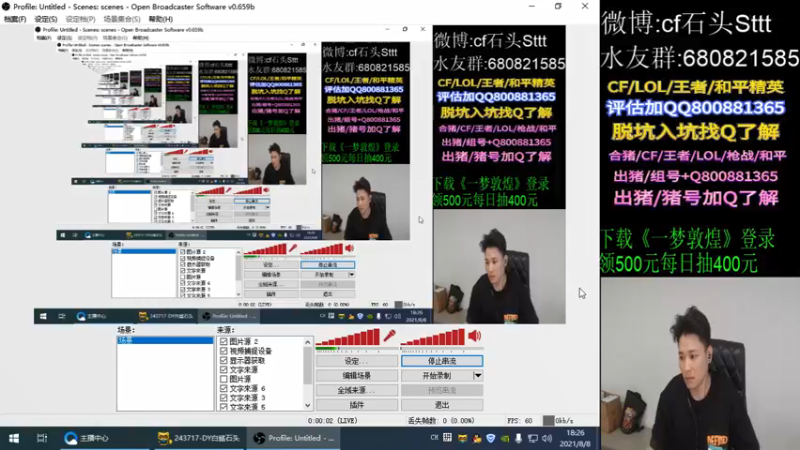The width and height of the screenshot is (800, 450).
Task: Click the greyed-out 预览串流 button
Action: 442,390
